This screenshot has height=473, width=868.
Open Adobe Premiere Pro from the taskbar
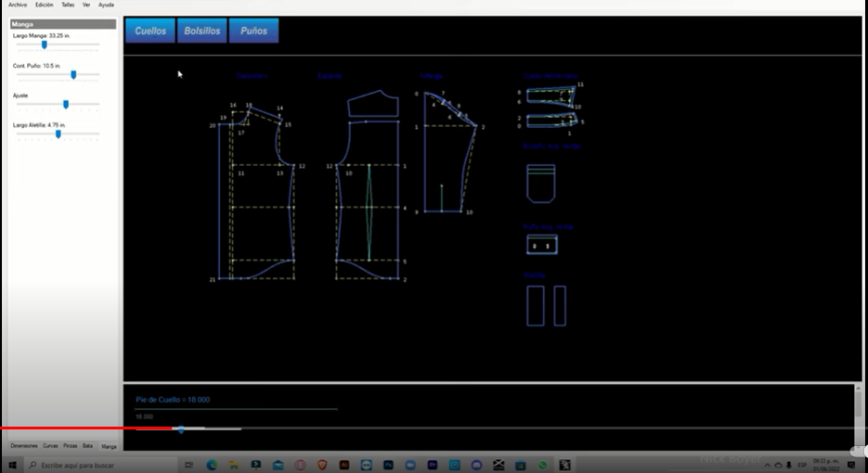(x=433, y=466)
